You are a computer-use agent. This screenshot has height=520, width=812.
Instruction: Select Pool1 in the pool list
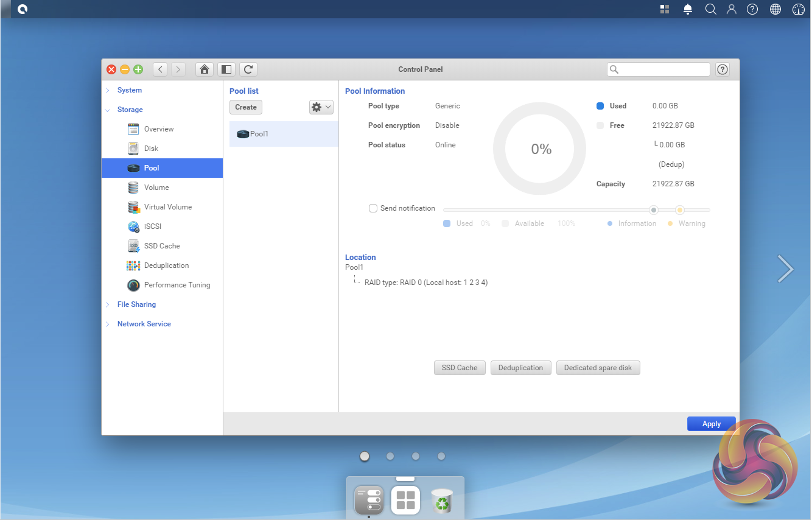[259, 134]
